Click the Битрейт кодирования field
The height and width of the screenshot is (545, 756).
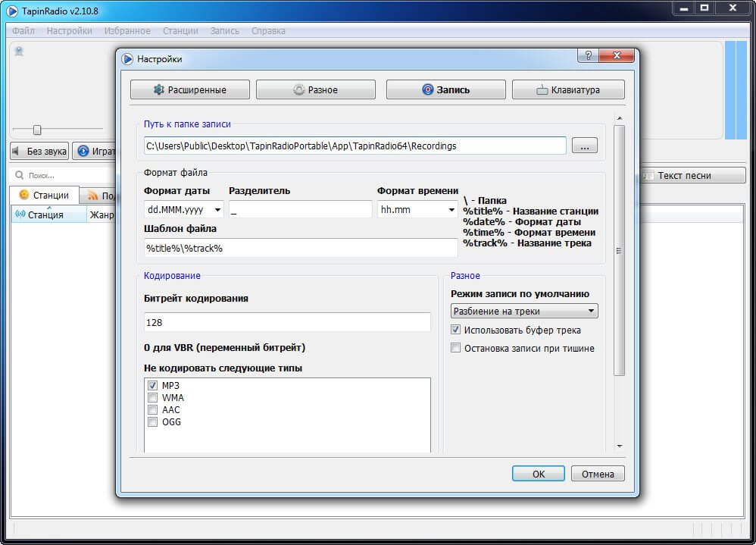pos(287,322)
